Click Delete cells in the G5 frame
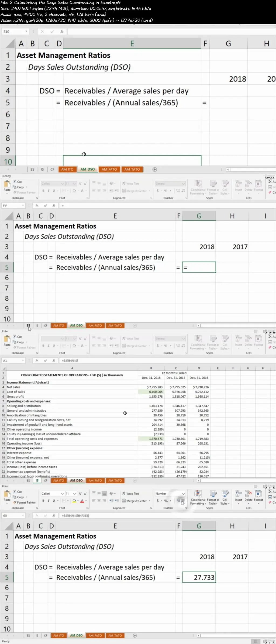276x644 pixels. (x=249, y=497)
